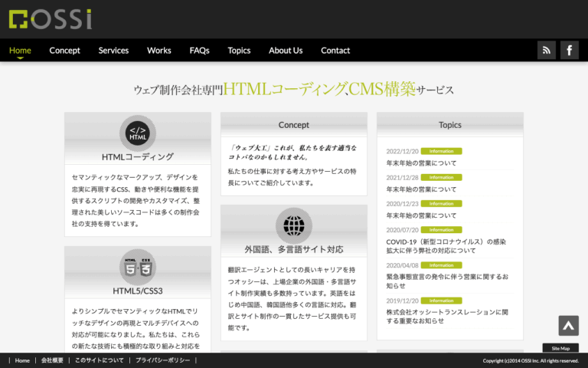The width and height of the screenshot is (588, 368).
Task: Click the information tag dated 2020/04/08
Action: [x=441, y=265]
